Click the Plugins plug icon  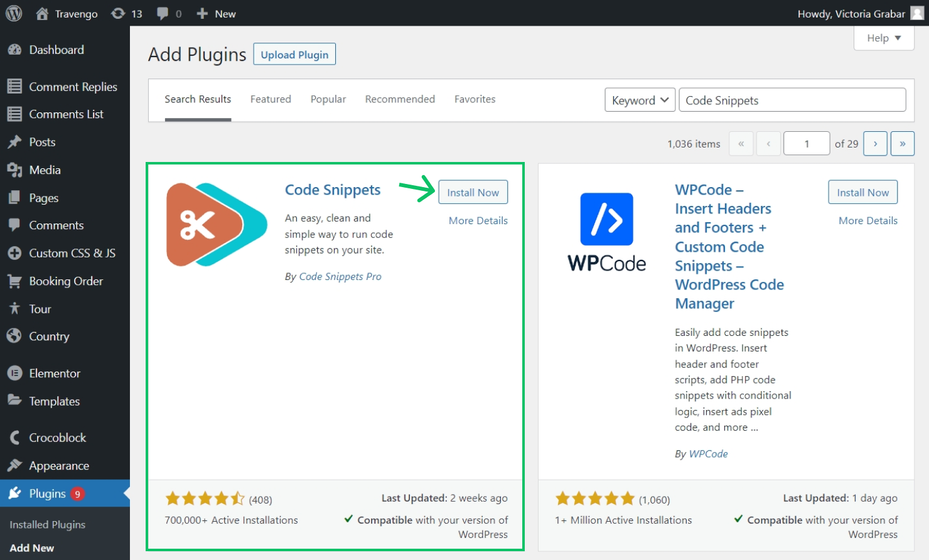click(x=14, y=493)
